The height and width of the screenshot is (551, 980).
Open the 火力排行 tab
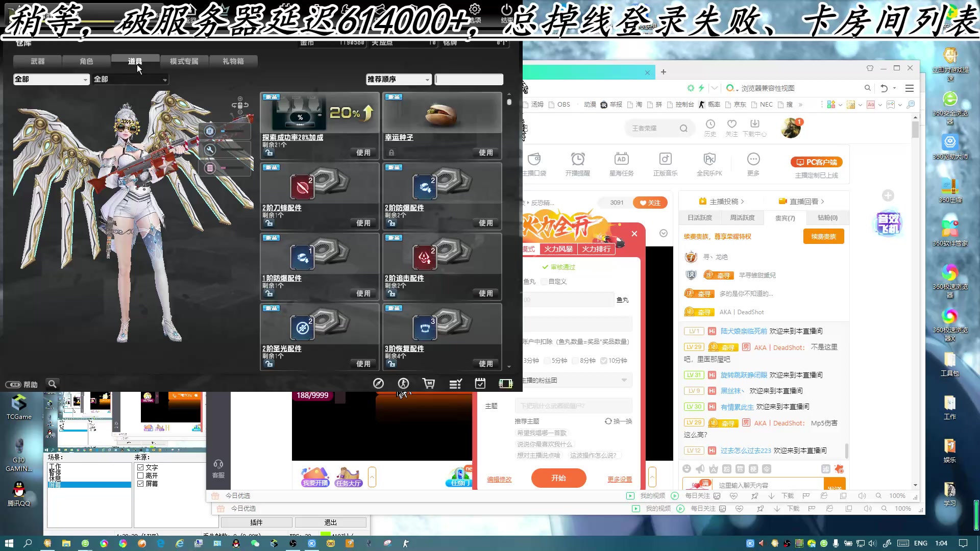click(x=596, y=249)
